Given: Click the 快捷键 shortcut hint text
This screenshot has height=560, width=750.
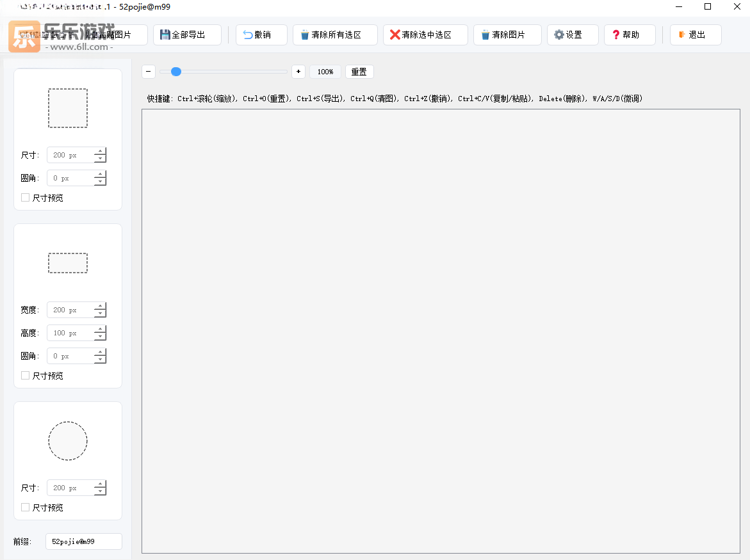Looking at the screenshot, I should tap(395, 99).
